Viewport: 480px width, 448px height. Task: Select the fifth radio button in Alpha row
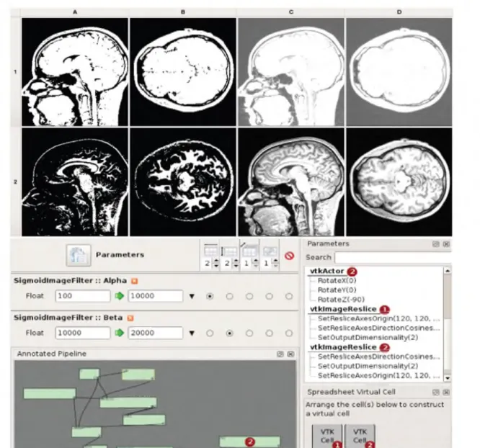(289, 296)
